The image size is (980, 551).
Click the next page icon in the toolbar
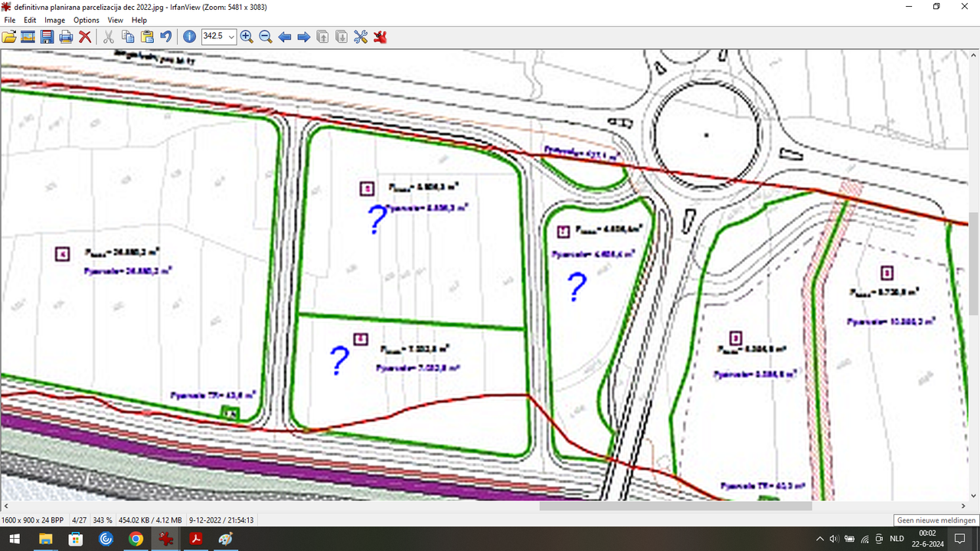point(341,37)
